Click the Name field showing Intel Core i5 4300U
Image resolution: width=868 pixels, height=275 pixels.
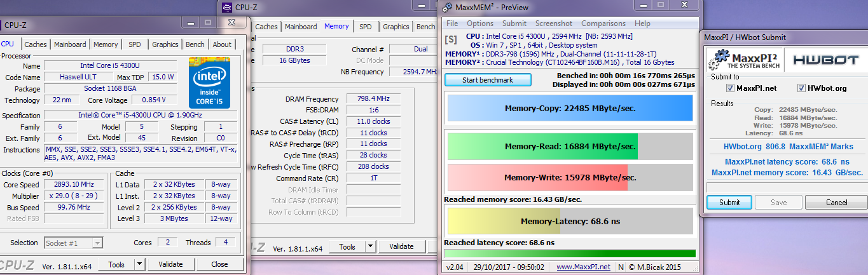coord(113,66)
